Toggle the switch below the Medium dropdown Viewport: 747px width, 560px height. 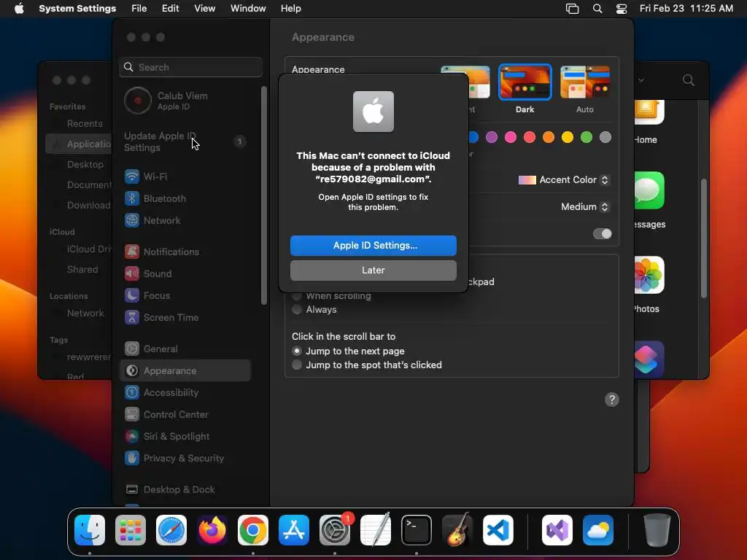point(602,234)
